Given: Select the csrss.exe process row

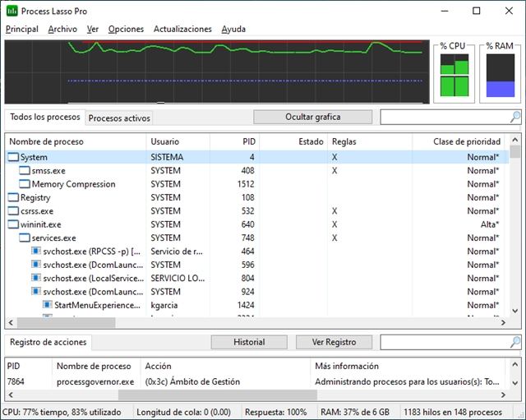Looking at the screenshot, I should pos(257,210).
